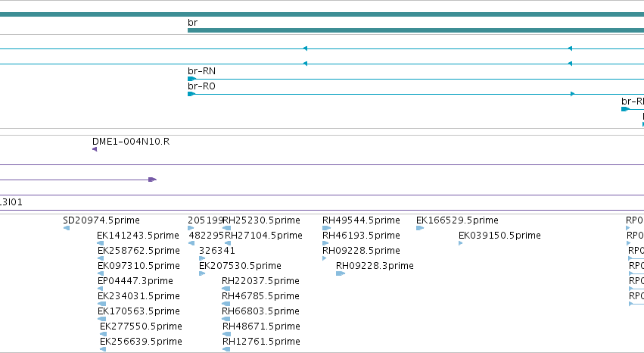Click the RH46193.5prime EST label
Image resolution: width=644 pixels, height=353 pixels.
tap(361, 236)
